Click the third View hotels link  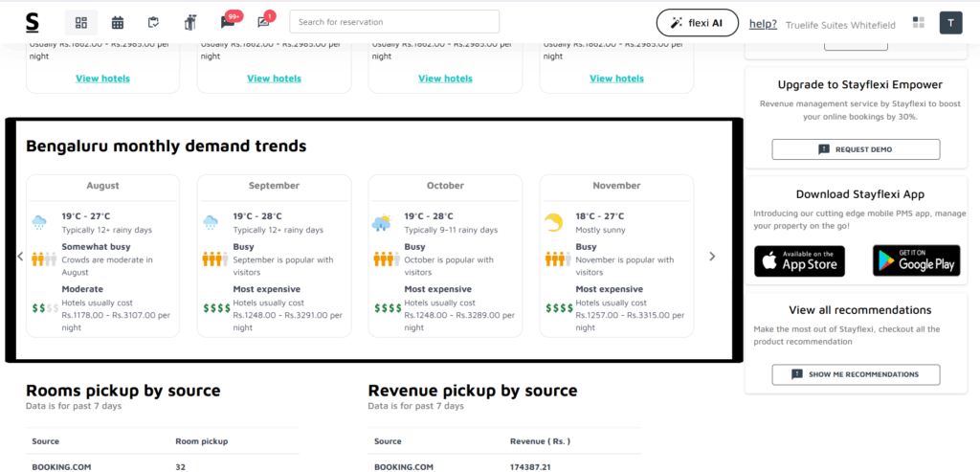pos(446,79)
